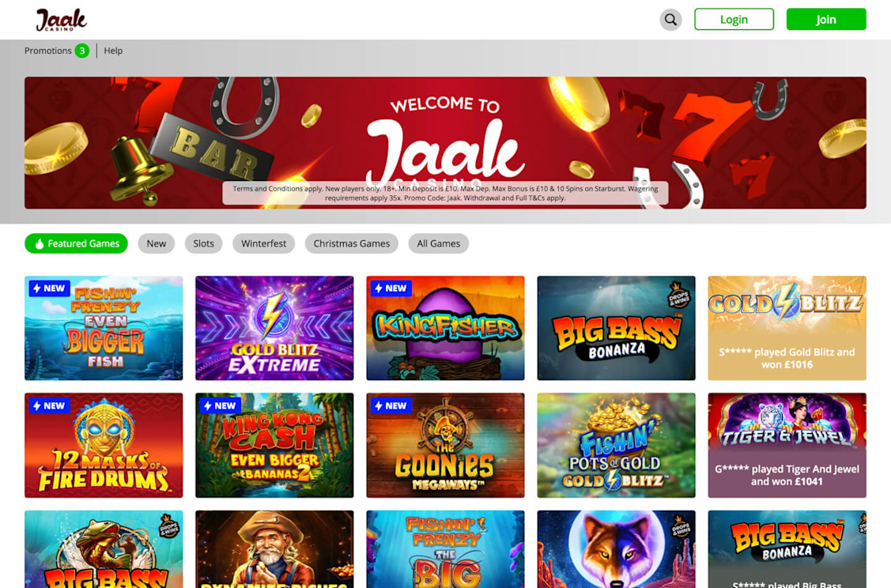Open Gold Blitz Extreme game thumbnail
Viewport: 891px width, 588px height.
(x=274, y=328)
